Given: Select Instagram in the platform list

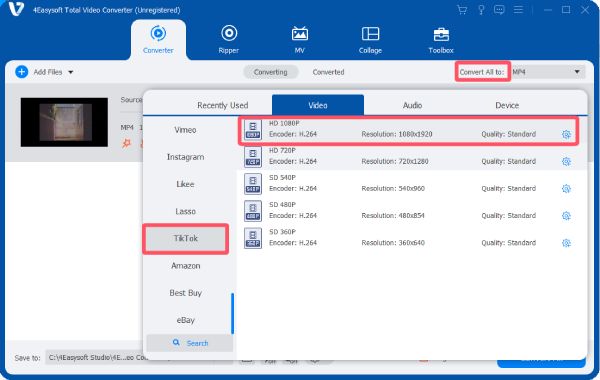Looking at the screenshot, I should click(x=186, y=157).
